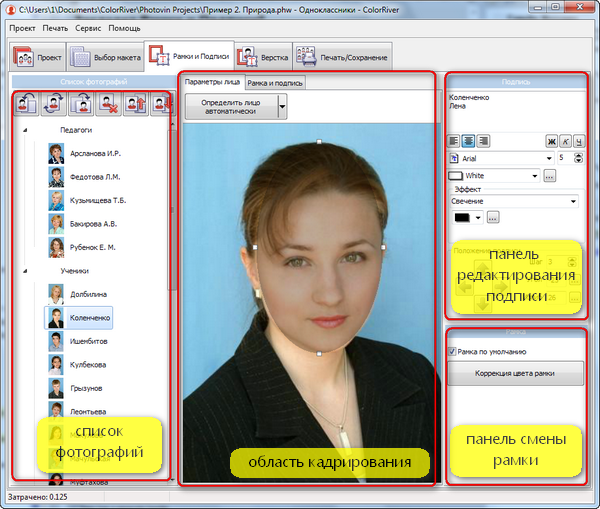Switch to the Параметры лица tab
600x509 pixels.
[212, 82]
